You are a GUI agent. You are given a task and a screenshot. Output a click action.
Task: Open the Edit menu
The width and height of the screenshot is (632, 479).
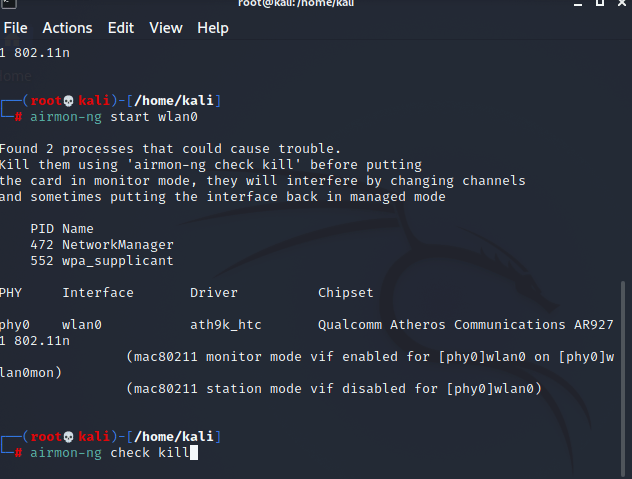tap(121, 28)
